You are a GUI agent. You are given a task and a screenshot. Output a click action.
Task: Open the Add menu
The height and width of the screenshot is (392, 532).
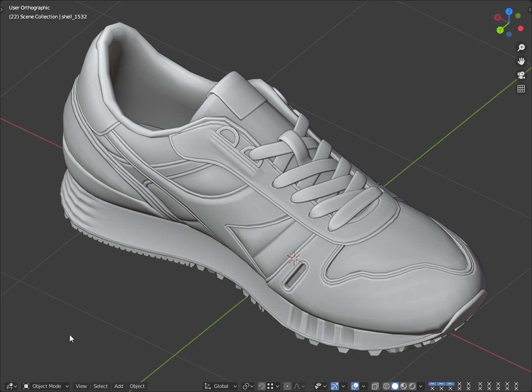(118, 386)
